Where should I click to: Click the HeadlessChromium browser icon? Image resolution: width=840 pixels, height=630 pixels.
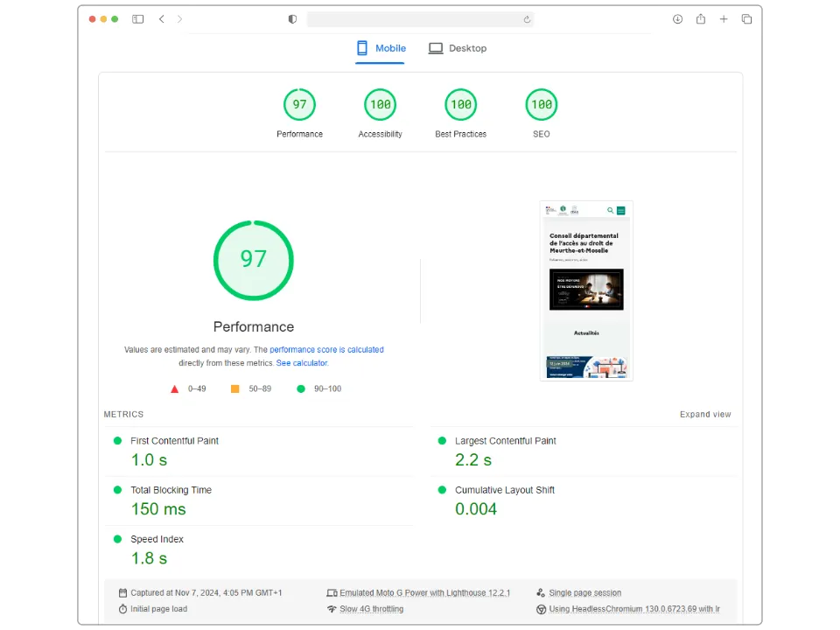click(x=542, y=608)
